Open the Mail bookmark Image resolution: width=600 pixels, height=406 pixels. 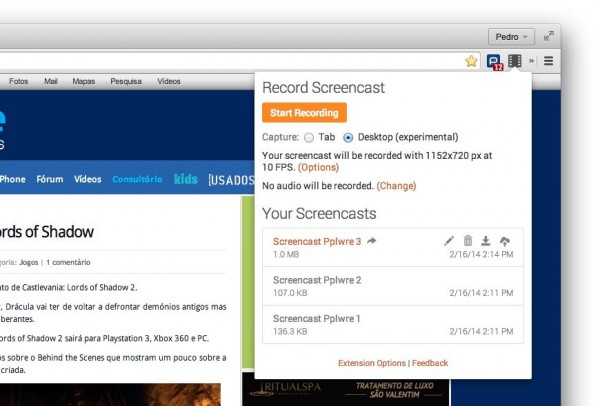[51, 81]
